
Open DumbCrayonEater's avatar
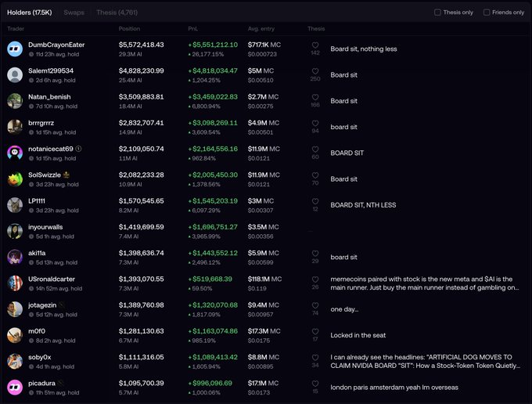click(x=15, y=49)
